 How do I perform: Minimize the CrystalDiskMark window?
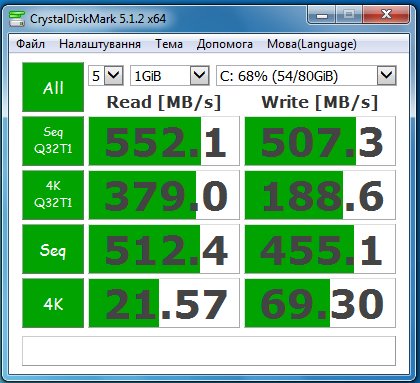click(x=322, y=15)
